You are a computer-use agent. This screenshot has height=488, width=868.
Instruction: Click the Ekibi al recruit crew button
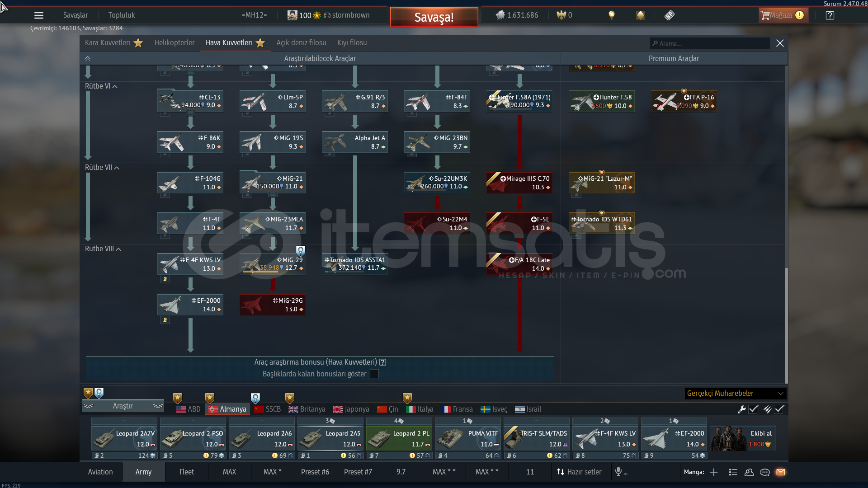tap(743, 438)
